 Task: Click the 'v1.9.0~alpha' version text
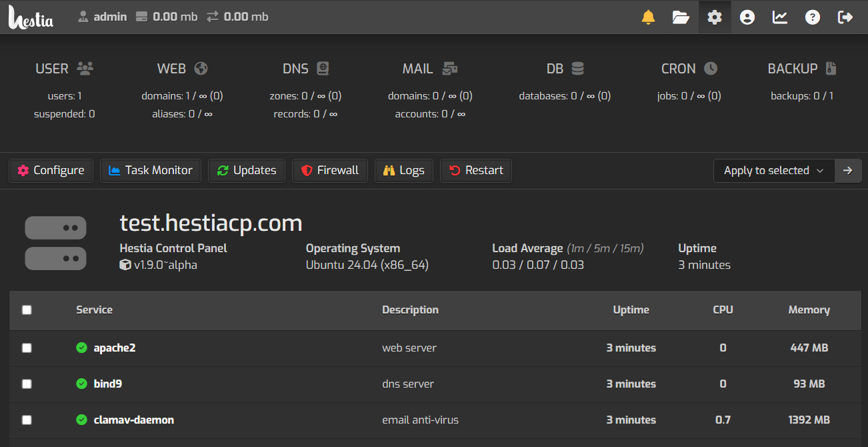click(x=165, y=265)
